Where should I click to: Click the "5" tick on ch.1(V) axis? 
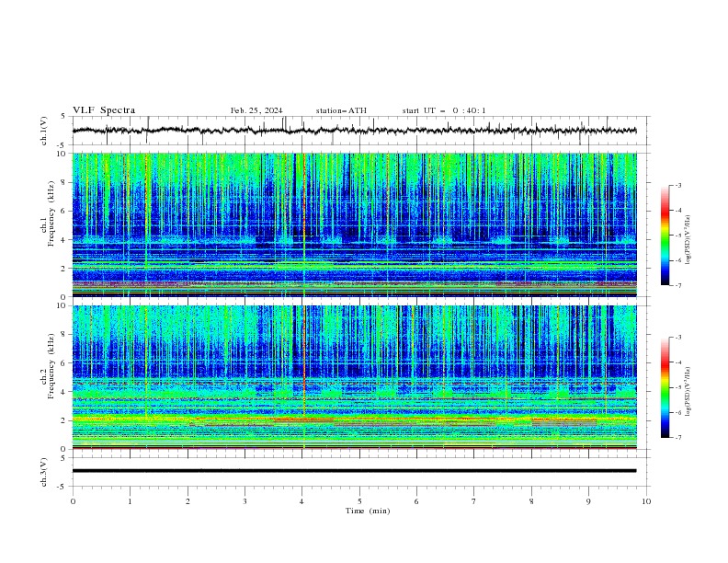click(x=63, y=116)
